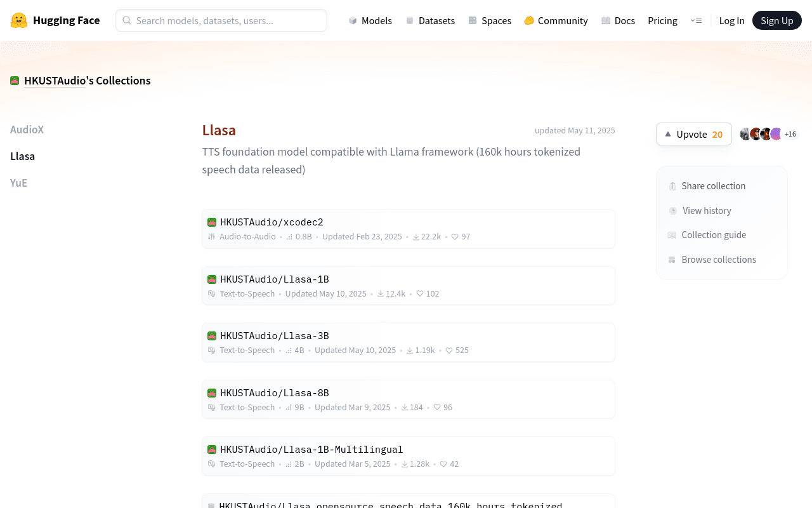Image resolution: width=812 pixels, height=508 pixels.
Task: Click the '4B' parameter size on Llasa-3B
Action: pyautogui.click(x=299, y=351)
